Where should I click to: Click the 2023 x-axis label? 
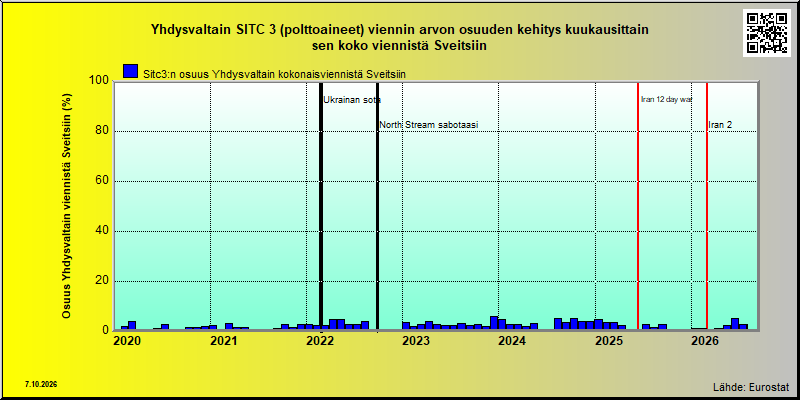pyautogui.click(x=416, y=340)
